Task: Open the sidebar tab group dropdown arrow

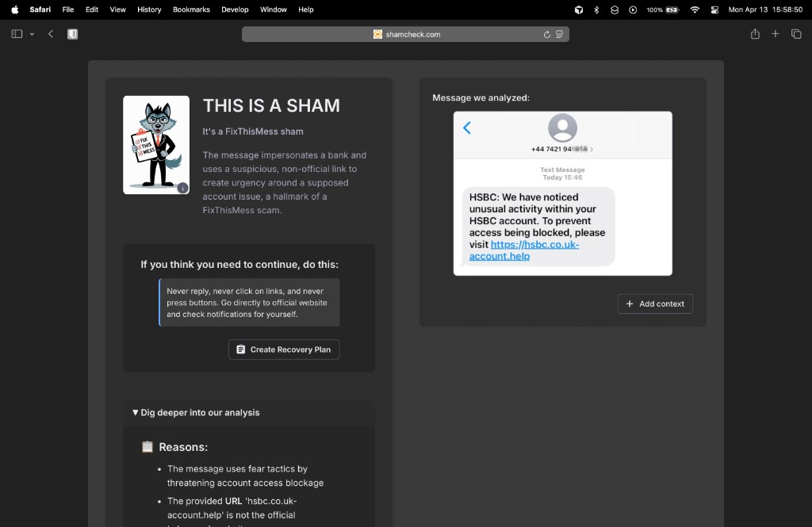Action: click(x=32, y=34)
